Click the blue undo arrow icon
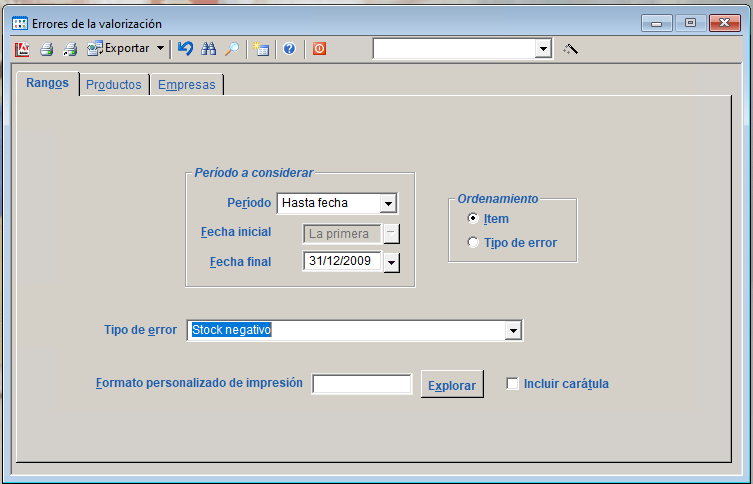The image size is (753, 484). [x=185, y=48]
